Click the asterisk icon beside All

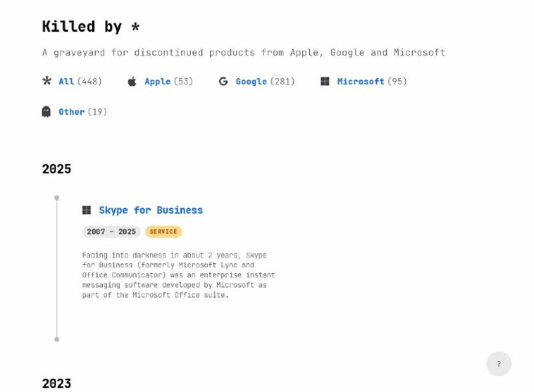[x=47, y=81]
